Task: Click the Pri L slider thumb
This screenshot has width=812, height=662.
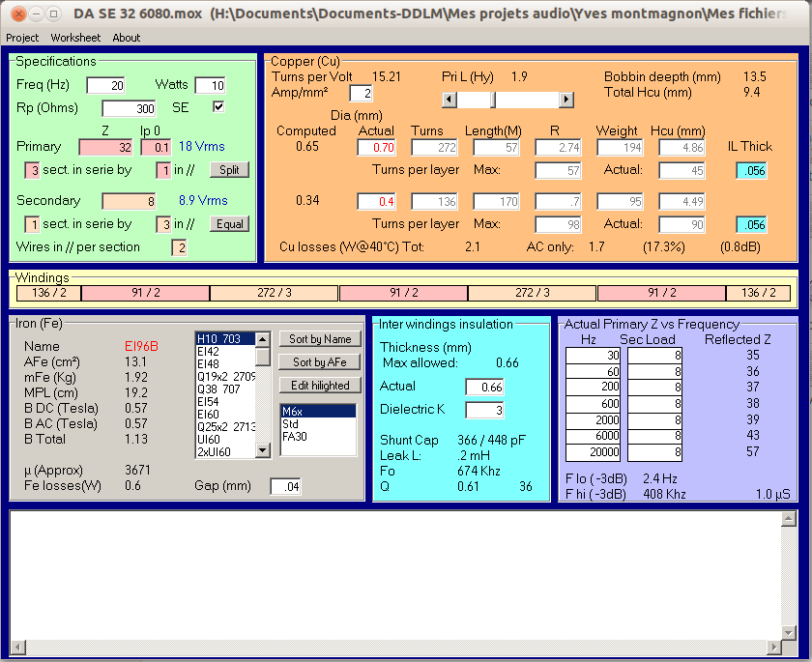Action: (493, 100)
